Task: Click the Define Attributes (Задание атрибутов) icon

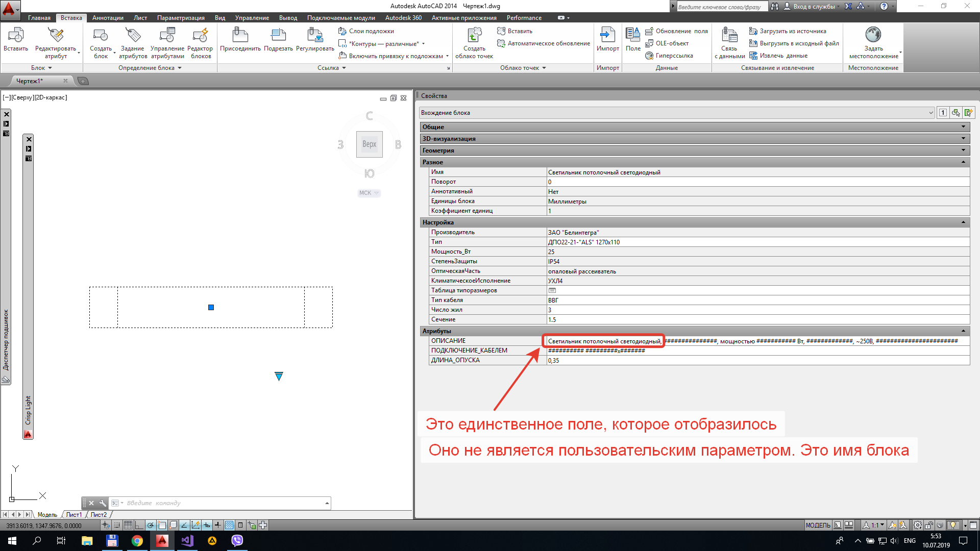Action: 133,36
